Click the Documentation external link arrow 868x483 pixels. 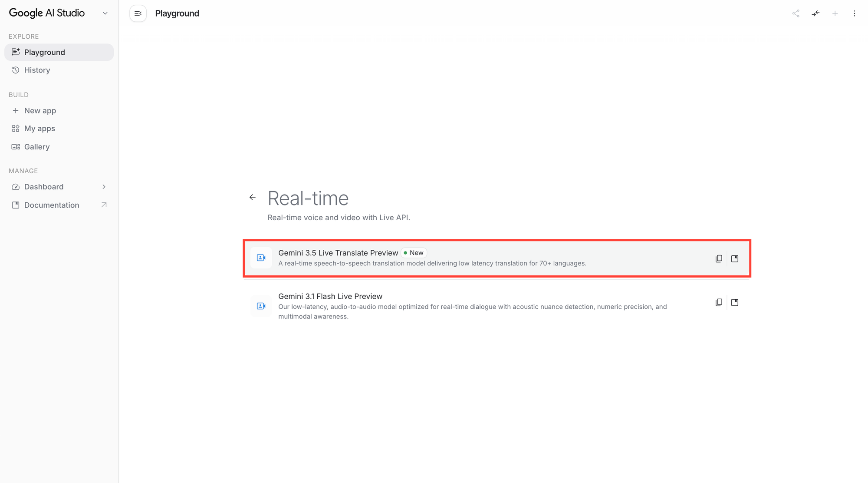click(x=104, y=205)
